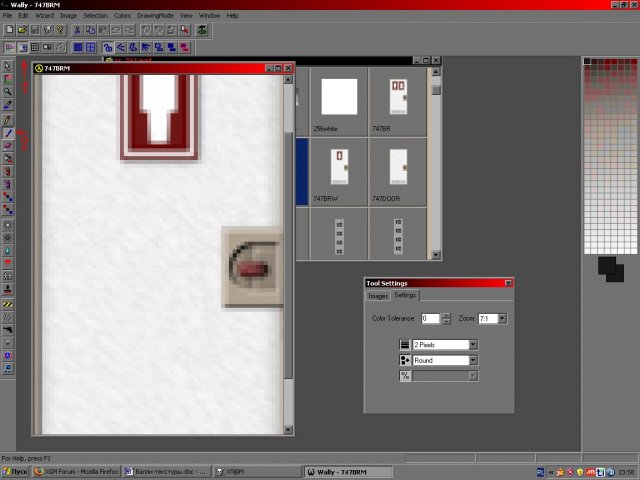Viewport: 640px width, 480px height.
Task: Select the eyedropper tool
Action: pos(8,105)
